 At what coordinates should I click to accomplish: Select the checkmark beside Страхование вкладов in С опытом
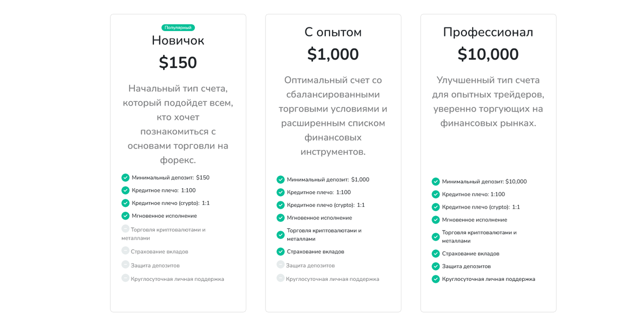(280, 251)
